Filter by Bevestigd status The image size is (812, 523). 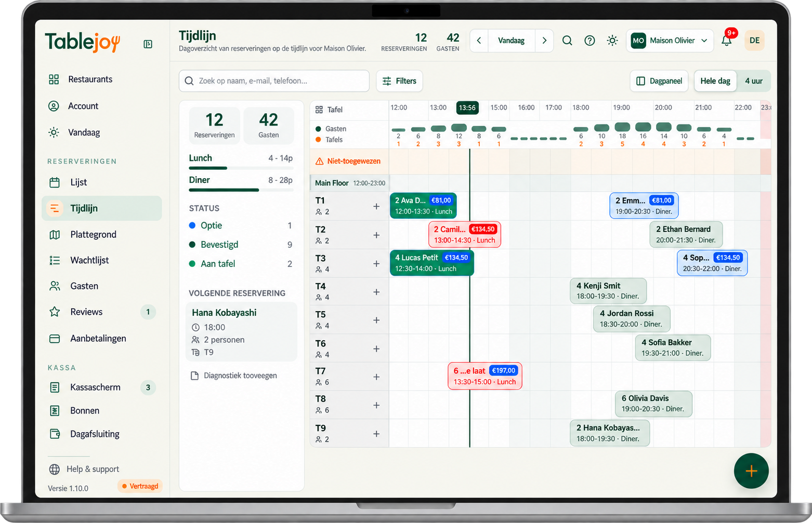click(x=241, y=245)
